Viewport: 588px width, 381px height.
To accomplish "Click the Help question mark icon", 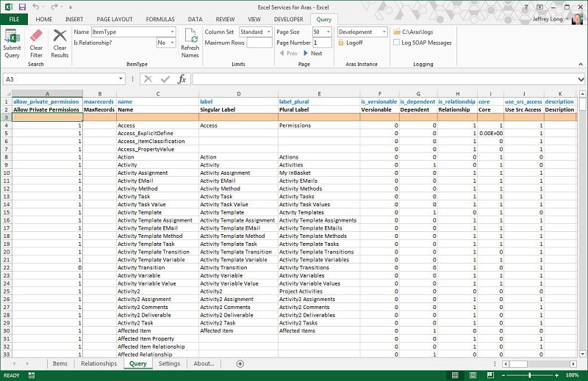I will click(x=526, y=7).
